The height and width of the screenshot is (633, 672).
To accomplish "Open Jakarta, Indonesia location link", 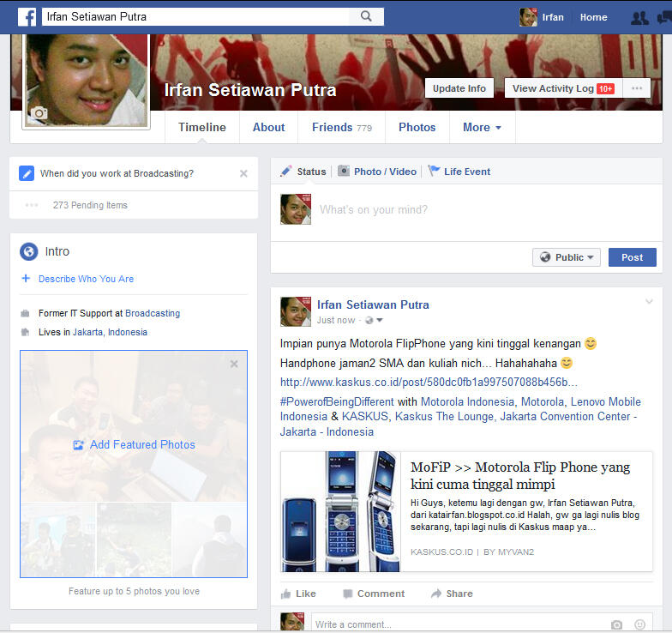I will pos(110,333).
